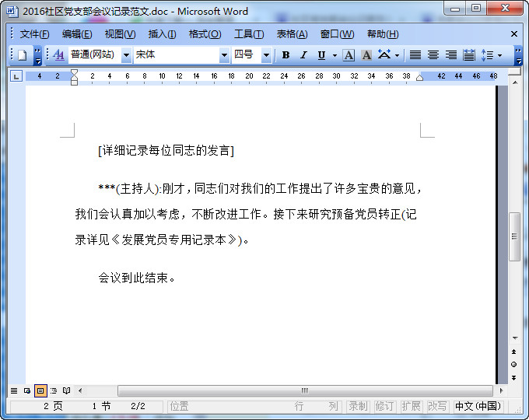
Task: Center align the paragraph
Action: pyautogui.click(x=433, y=55)
